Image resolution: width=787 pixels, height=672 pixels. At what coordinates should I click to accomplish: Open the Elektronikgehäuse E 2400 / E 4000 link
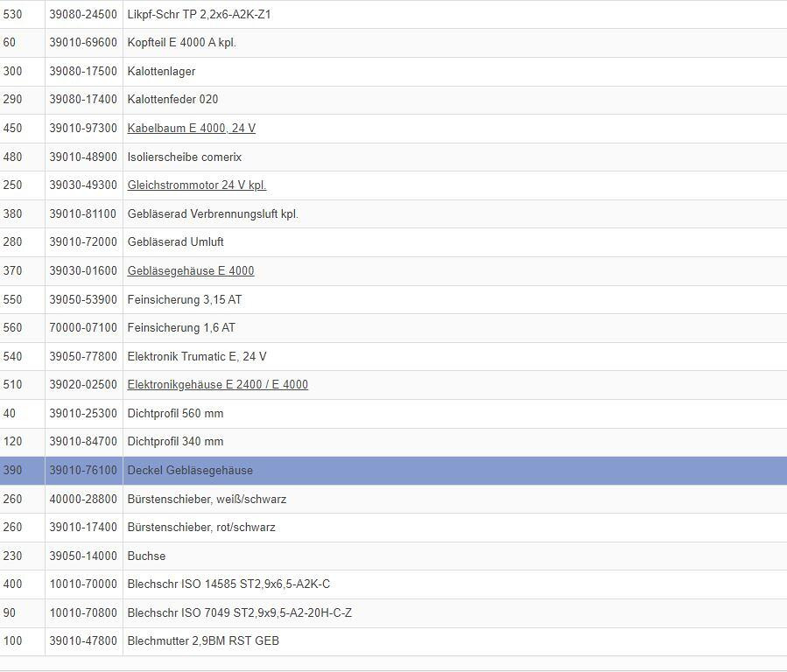point(217,385)
